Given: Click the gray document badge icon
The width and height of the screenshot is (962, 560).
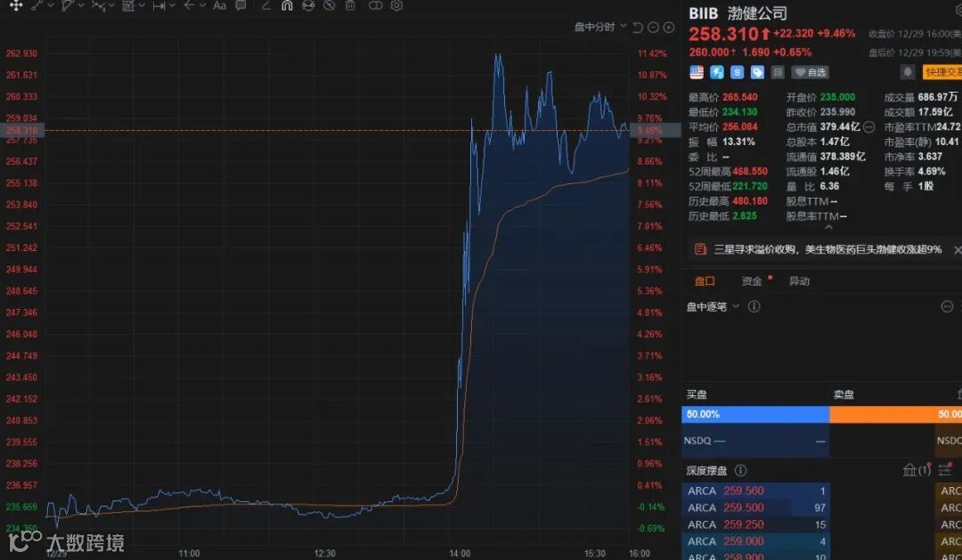Looking at the screenshot, I should 778,72.
